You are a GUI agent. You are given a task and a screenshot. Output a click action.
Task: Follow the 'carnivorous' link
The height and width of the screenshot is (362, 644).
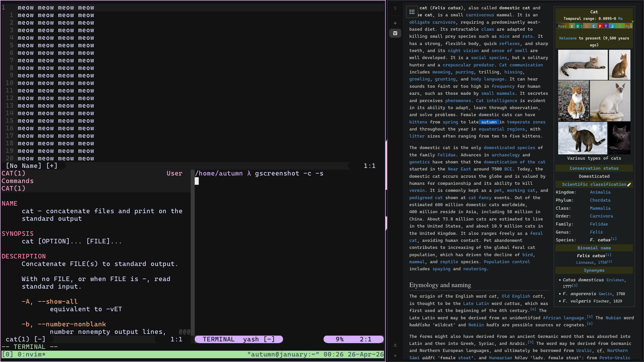pos(480,15)
